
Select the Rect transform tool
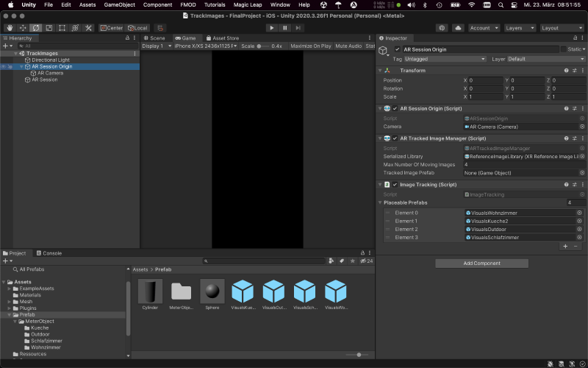(x=62, y=28)
